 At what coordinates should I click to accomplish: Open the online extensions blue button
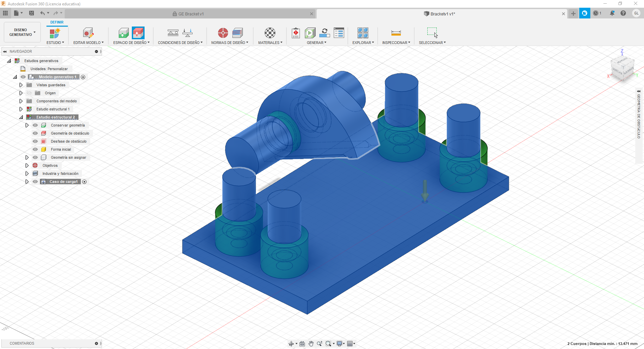tap(585, 13)
